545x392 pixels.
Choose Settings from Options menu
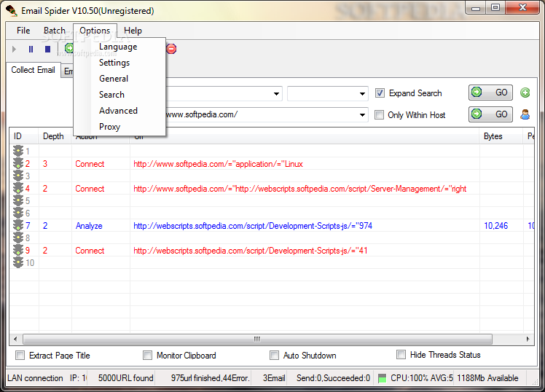click(114, 63)
